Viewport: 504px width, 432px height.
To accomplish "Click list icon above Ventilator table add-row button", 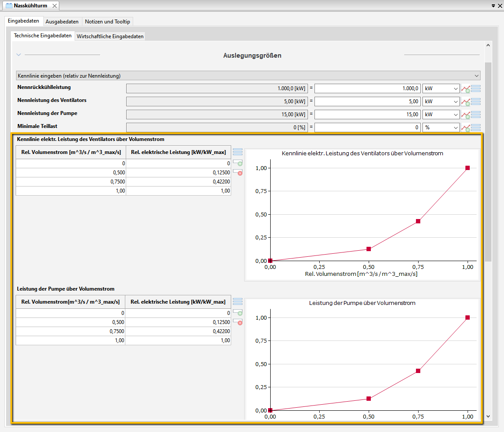I will pos(238,152).
